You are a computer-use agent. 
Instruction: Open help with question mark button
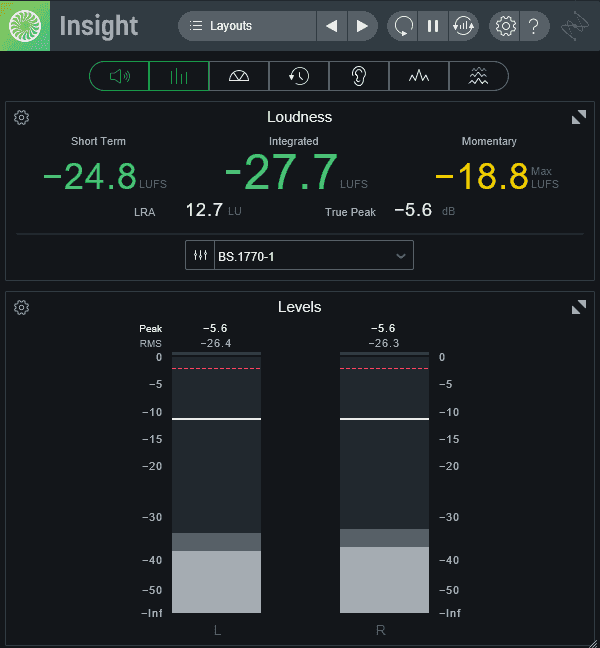534,26
